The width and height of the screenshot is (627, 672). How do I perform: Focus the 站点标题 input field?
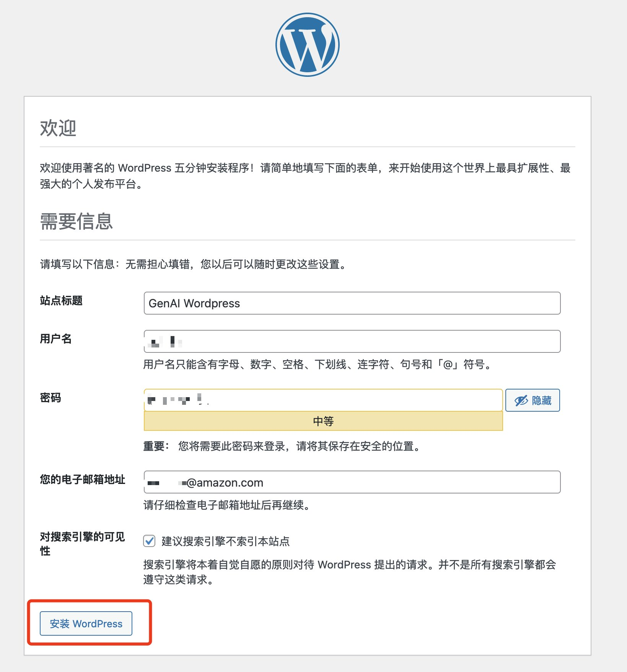coord(352,303)
